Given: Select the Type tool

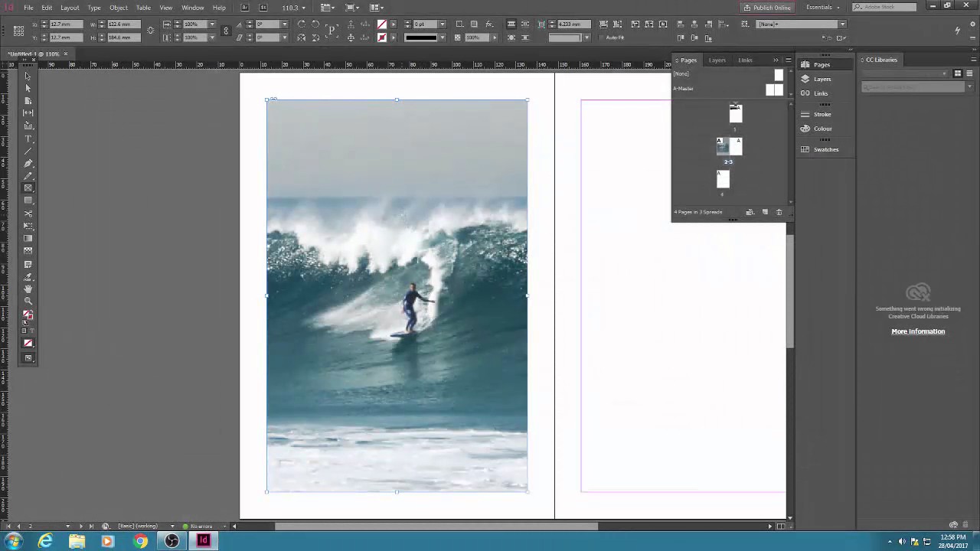Looking at the screenshot, I should (28, 139).
